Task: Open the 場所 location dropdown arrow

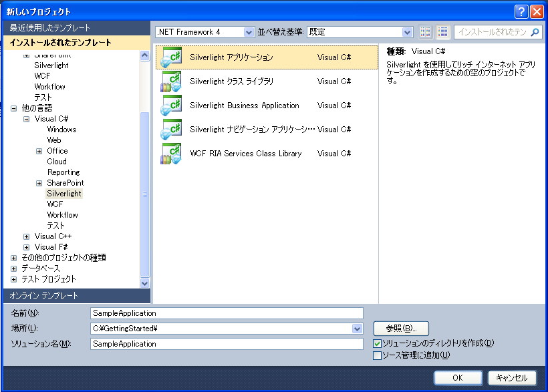Action: click(x=357, y=329)
